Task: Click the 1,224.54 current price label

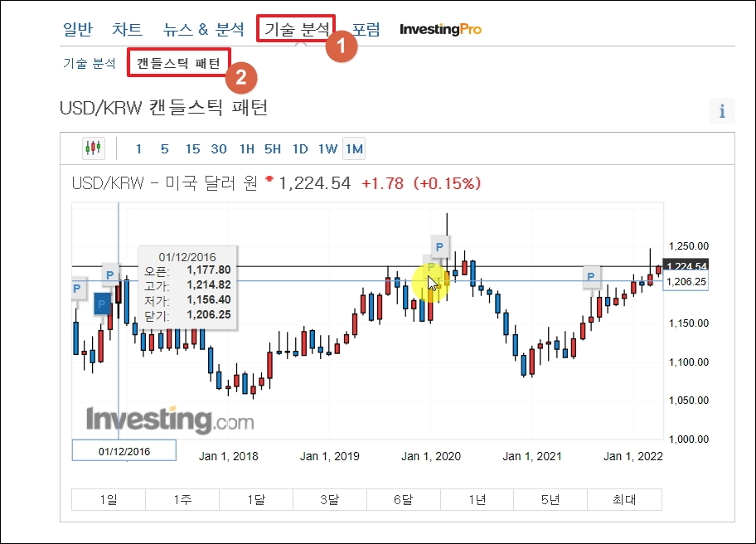Action: click(x=686, y=265)
